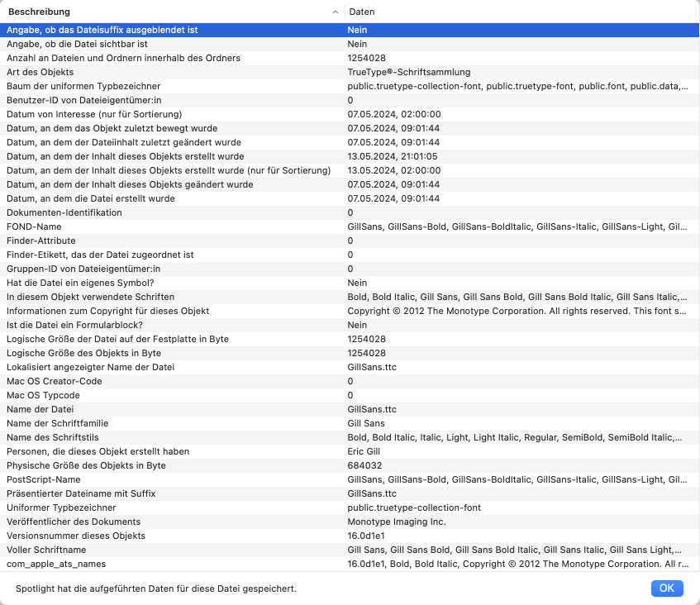700x605 pixels.
Task: Select the 'Uniformer Typbezeichner' row
Action: [x=350, y=508]
